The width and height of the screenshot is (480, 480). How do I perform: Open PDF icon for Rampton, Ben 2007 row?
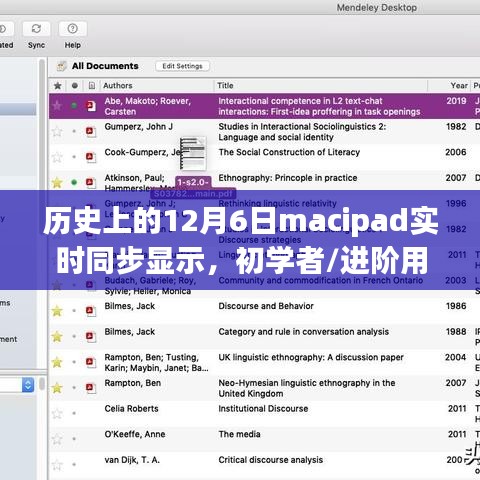tap(90, 388)
